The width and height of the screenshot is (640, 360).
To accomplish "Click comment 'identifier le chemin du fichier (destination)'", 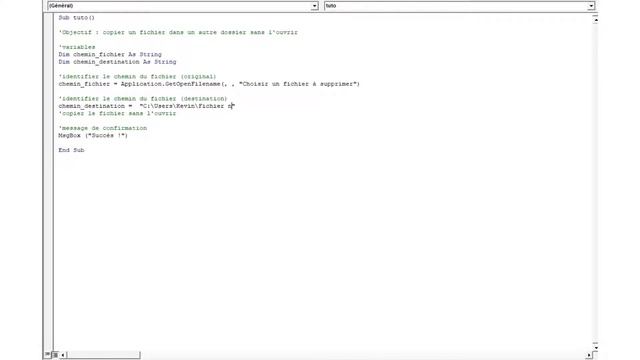I will pyautogui.click(x=143, y=98).
